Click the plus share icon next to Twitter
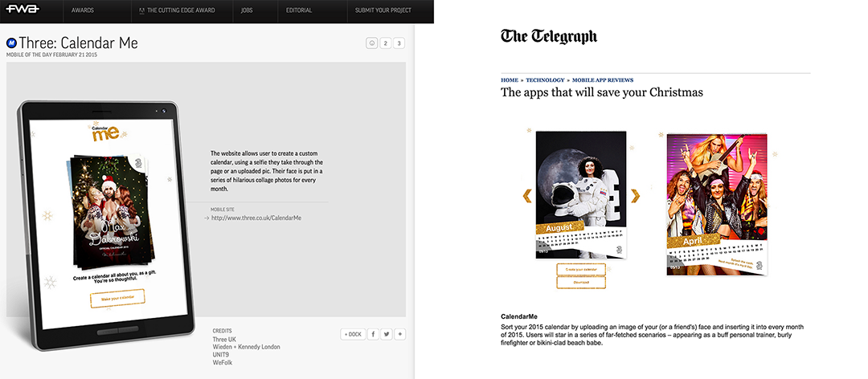The height and width of the screenshot is (379, 868). pyautogui.click(x=400, y=334)
